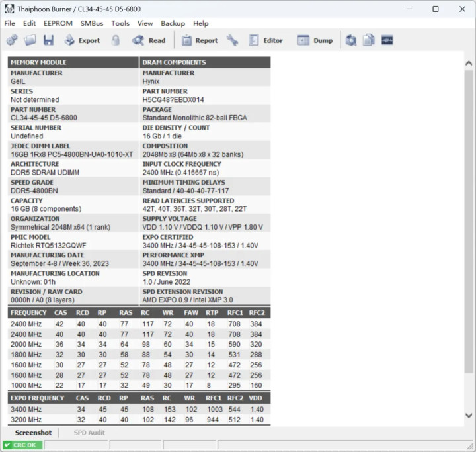Open the SMBus menu
This screenshot has height=452, width=476.
(92, 23)
